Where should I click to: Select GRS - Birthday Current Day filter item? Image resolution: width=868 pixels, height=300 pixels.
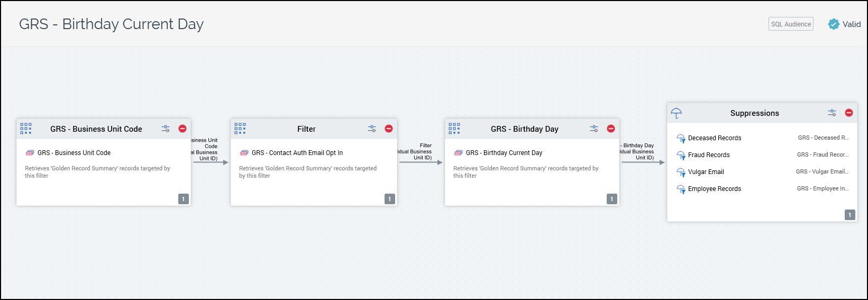click(x=504, y=153)
